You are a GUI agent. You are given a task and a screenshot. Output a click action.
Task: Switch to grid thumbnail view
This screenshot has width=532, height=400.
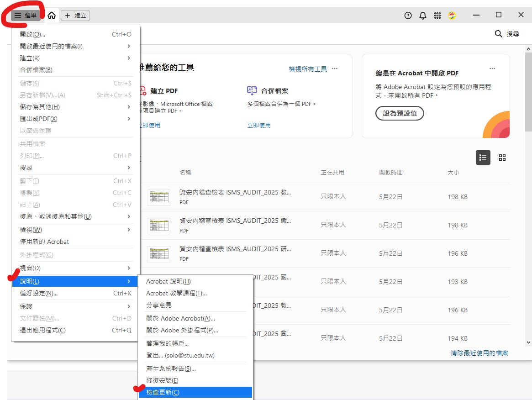click(x=502, y=158)
